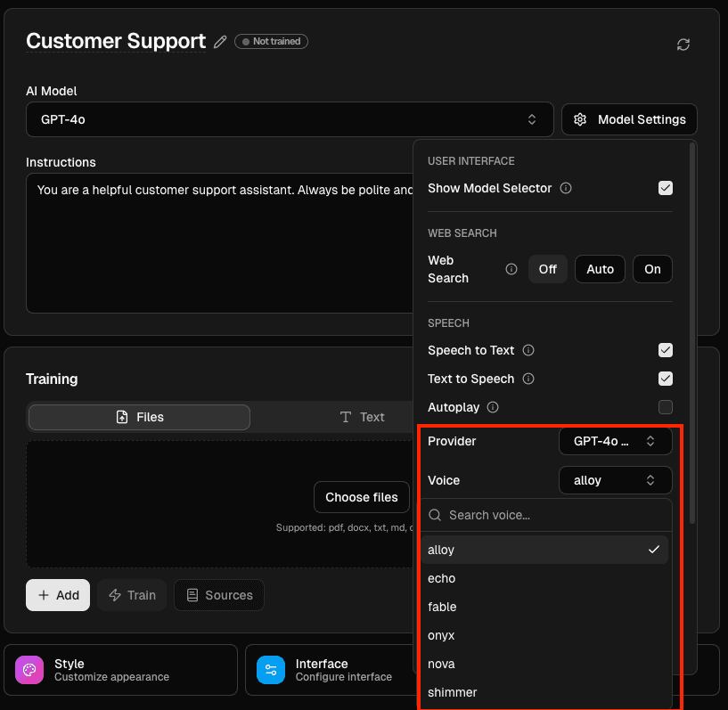Open the AI Model dropdown
Screen dimensions: 728x710
point(290,119)
